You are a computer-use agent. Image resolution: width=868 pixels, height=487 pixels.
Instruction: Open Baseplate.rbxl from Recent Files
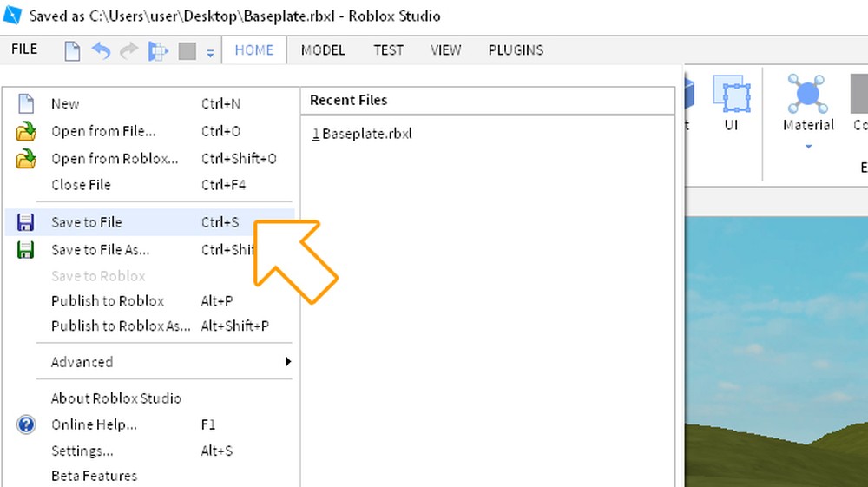tap(366, 134)
